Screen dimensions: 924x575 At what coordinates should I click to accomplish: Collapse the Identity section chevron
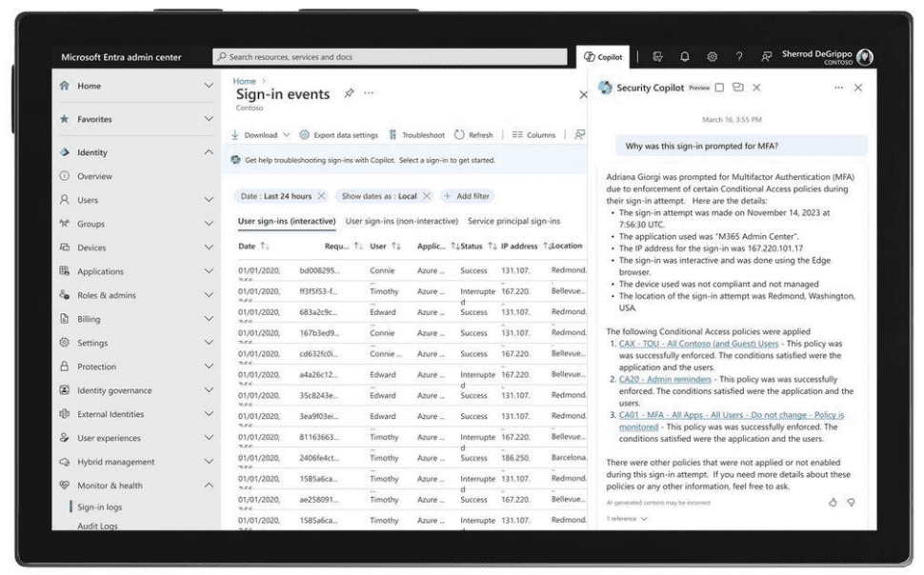point(209,152)
